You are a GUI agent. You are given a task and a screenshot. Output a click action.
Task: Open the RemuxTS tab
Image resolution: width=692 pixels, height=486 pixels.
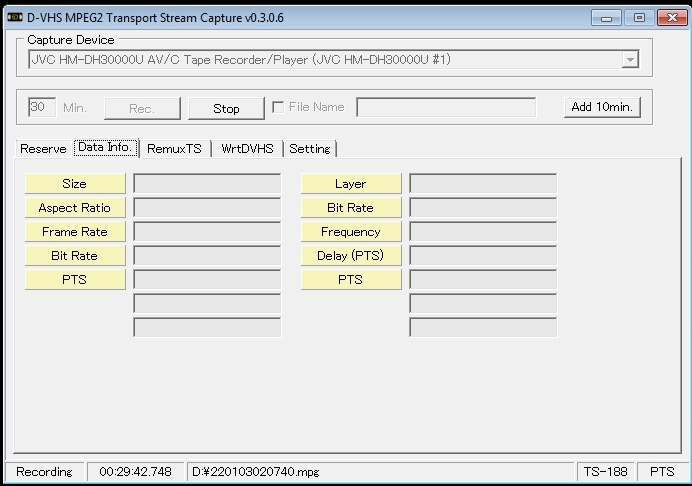(x=174, y=149)
